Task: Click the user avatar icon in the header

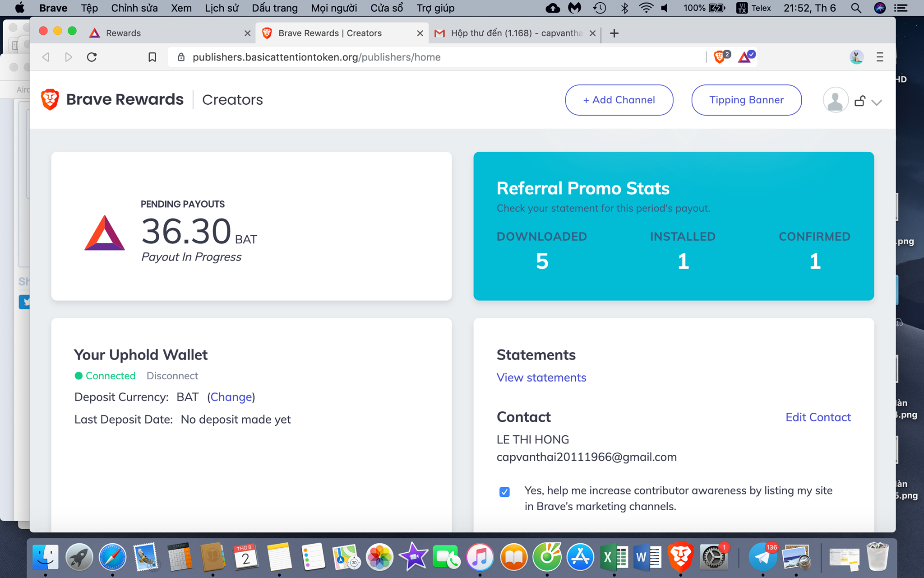Action: point(835,100)
